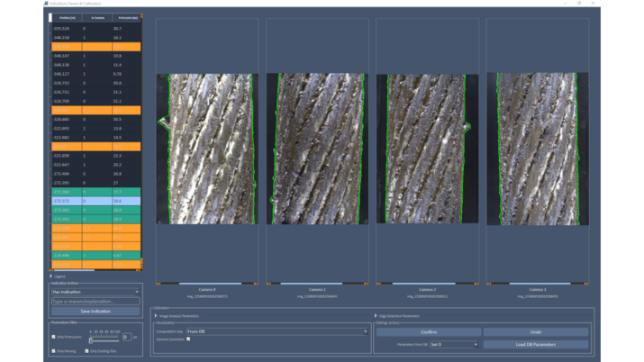Expand Edge Detection Parameters section
Image resolution: width=644 pixels, height=362 pixels.
click(376, 316)
